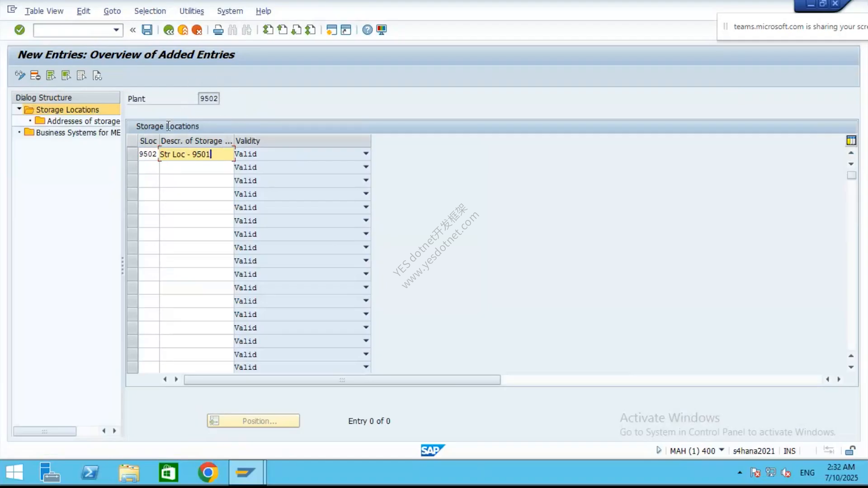Click the Select All icon
The width and height of the screenshot is (868, 488).
point(51,75)
